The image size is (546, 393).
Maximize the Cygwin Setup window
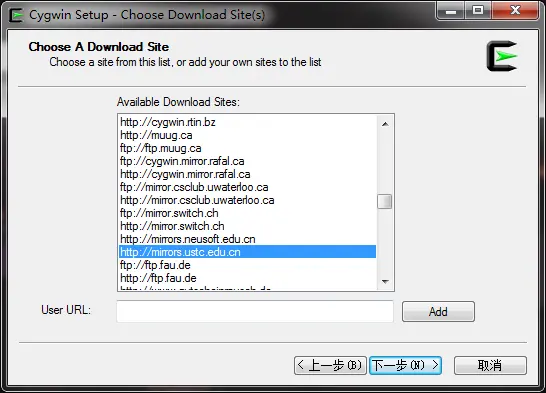pyautogui.click(x=478, y=11)
